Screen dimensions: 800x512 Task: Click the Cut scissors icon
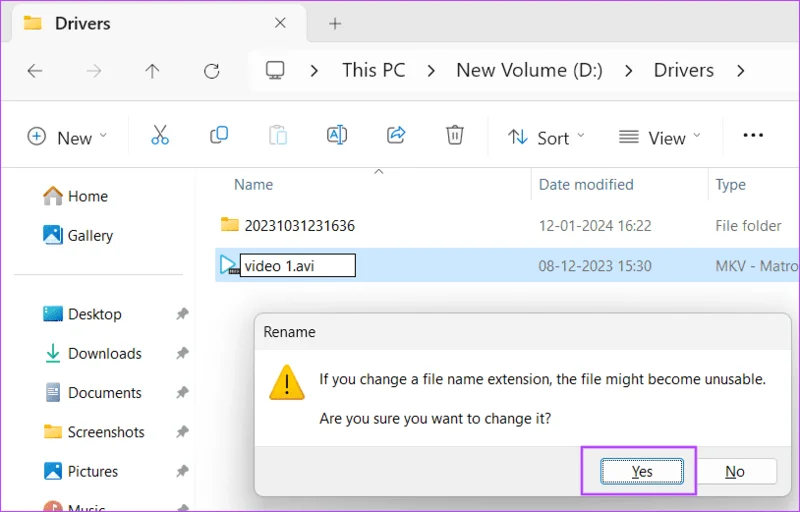coord(160,135)
